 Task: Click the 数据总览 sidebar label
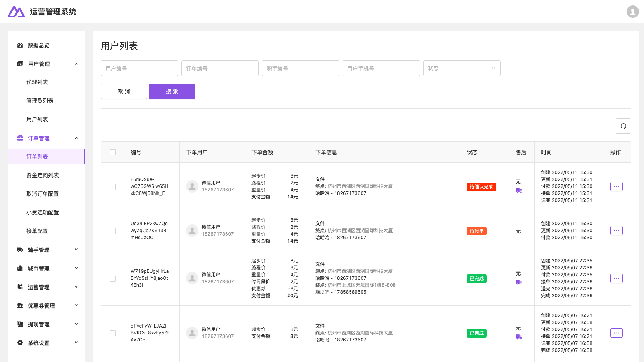38,45
